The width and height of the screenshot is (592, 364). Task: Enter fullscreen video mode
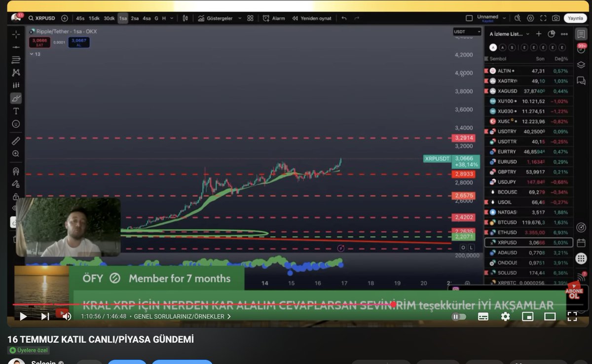tap(572, 317)
